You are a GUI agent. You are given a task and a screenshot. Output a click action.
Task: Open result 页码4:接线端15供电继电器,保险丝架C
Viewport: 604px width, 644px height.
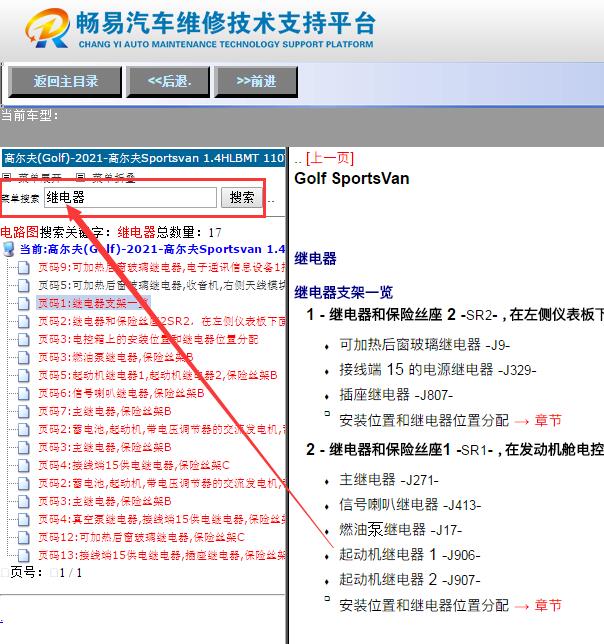pos(134,465)
